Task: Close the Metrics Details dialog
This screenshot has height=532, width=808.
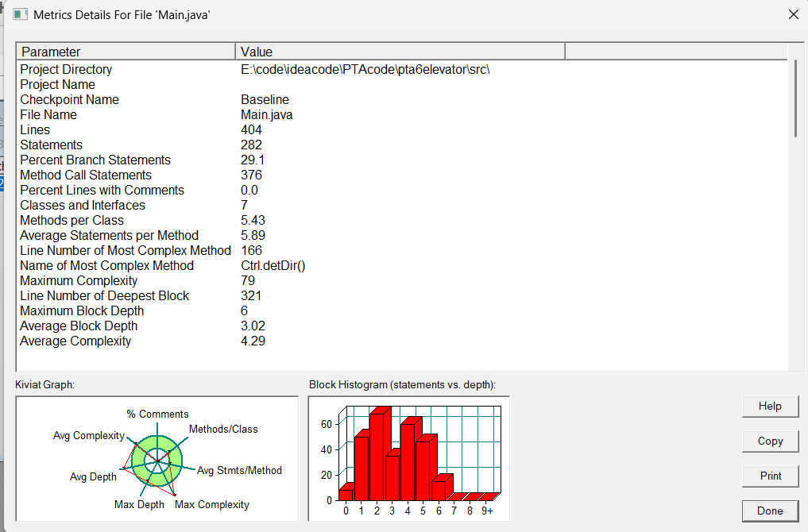Action: 794,14
